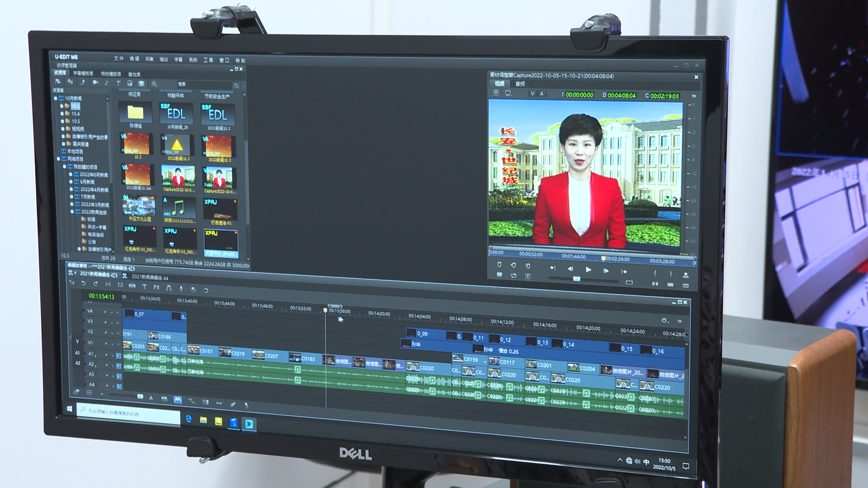The image size is (868, 488).
Task: Step forward one frame in preview
Action: (606, 271)
